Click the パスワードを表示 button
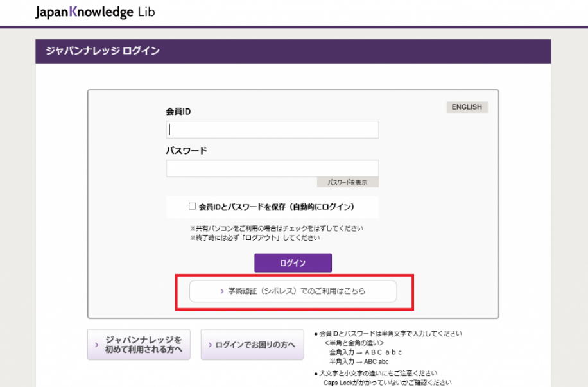Viewport: 588px width, 387px height. [348, 182]
